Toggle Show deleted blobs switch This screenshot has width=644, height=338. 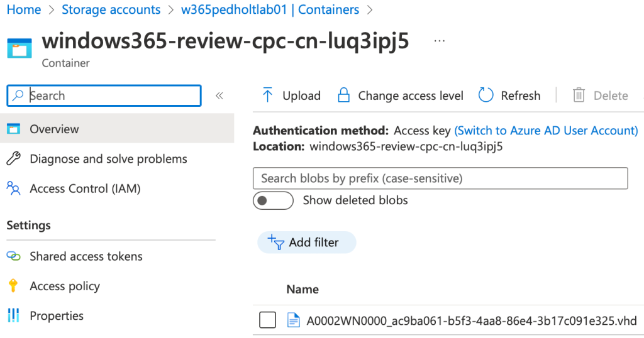(x=273, y=200)
